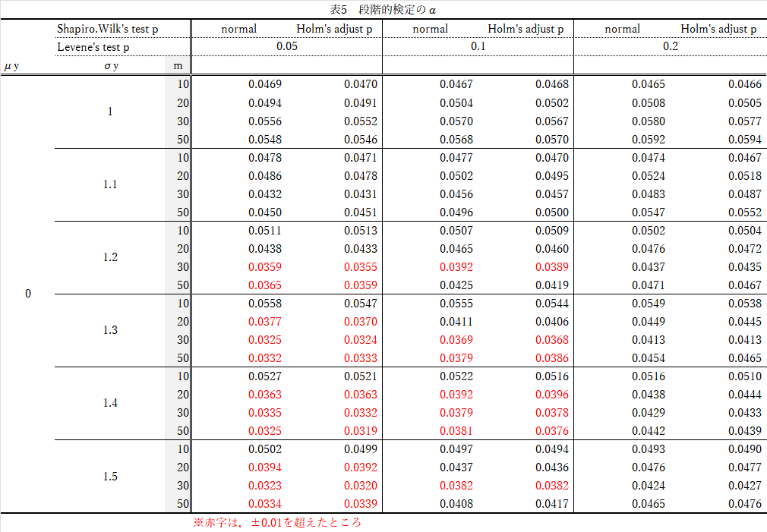Viewport: 767px width, 532px height.
Task: Click the σy value 1.3 row label
Action: [x=110, y=330]
